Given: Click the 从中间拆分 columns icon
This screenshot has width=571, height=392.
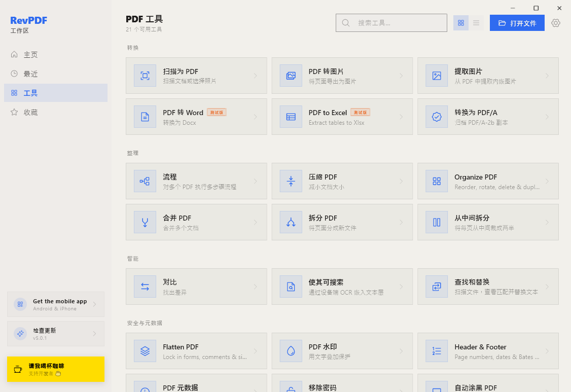Looking at the screenshot, I should [x=437, y=222].
